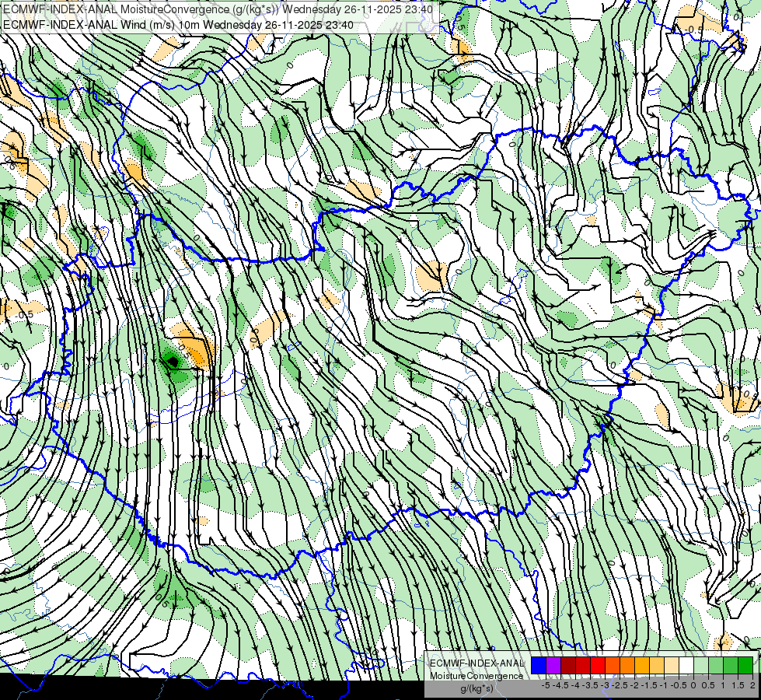This screenshot has height=700, width=761.
Task: Click the black diamond convergence maximum marker
Action: pyautogui.click(x=173, y=361)
